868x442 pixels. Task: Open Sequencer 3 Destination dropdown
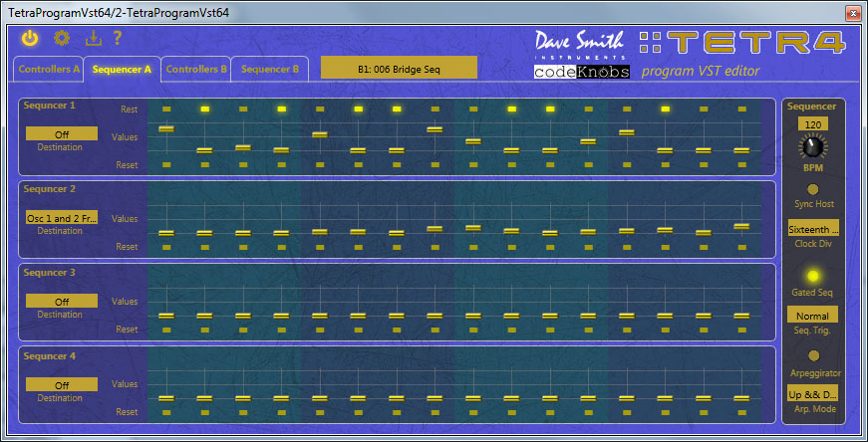(62, 301)
